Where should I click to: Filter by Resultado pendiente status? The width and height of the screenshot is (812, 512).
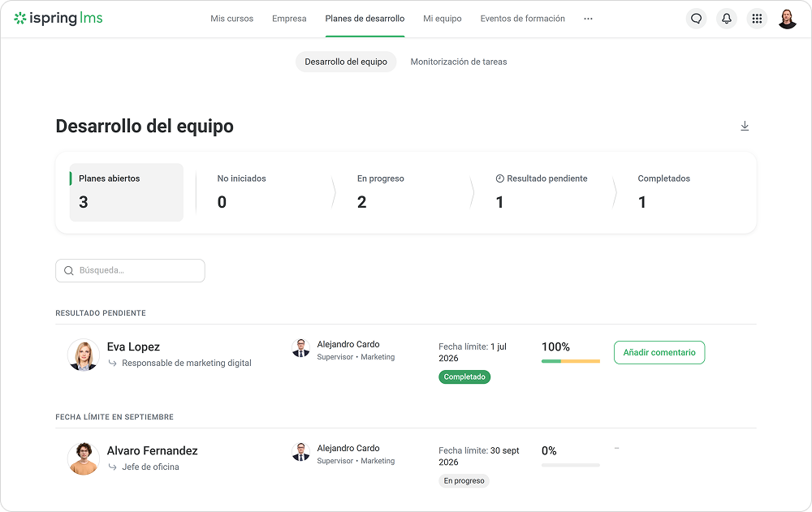click(x=541, y=192)
